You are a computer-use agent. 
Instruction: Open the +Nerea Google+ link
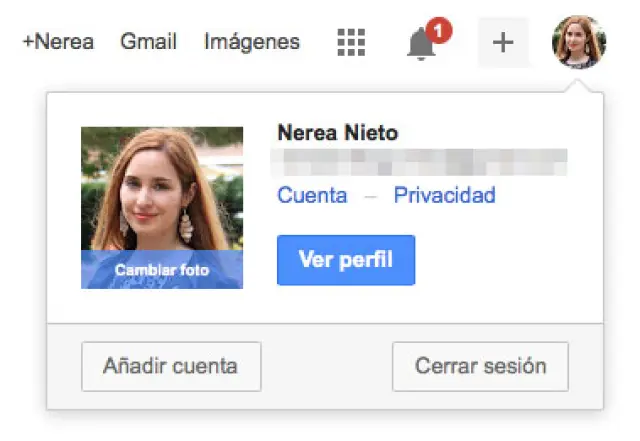pos(58,42)
